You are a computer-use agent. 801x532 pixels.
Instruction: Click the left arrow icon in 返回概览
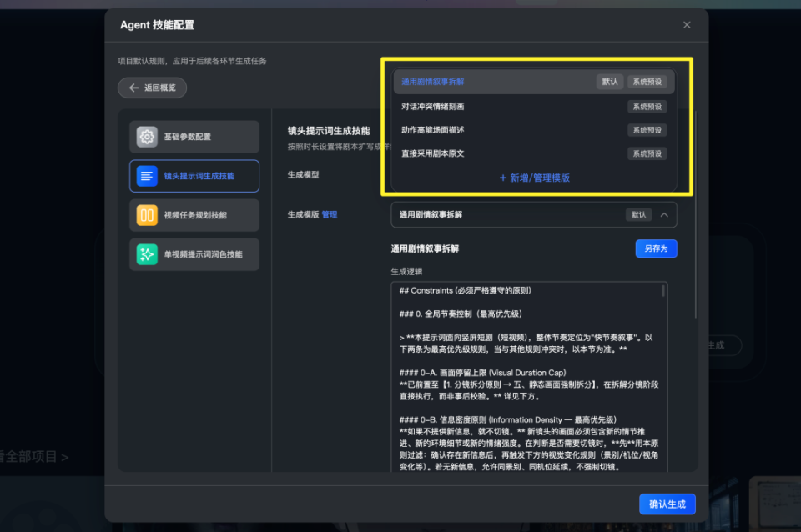(x=133, y=88)
